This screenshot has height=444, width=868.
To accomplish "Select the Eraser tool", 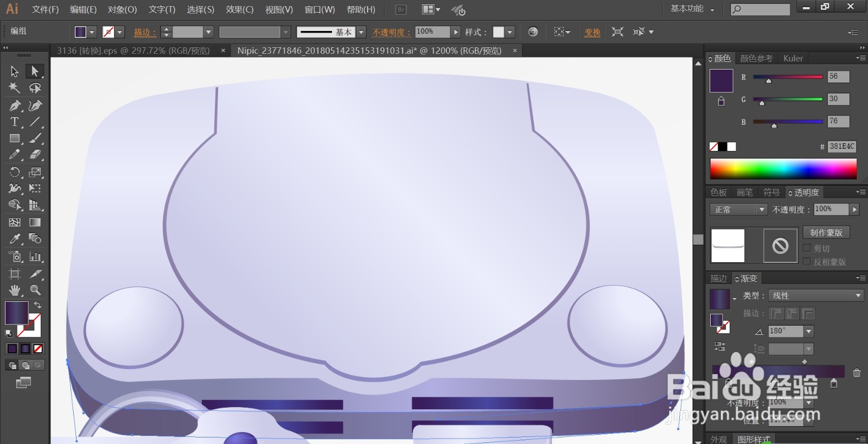I will 35,155.
